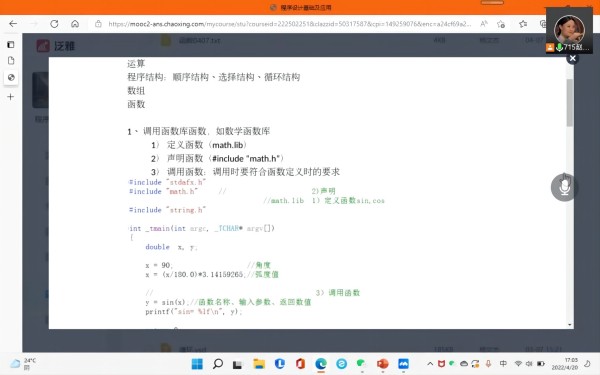The width and height of the screenshot is (600, 375).
Task: Click the code line 'double x, y;'
Action: pos(171,247)
